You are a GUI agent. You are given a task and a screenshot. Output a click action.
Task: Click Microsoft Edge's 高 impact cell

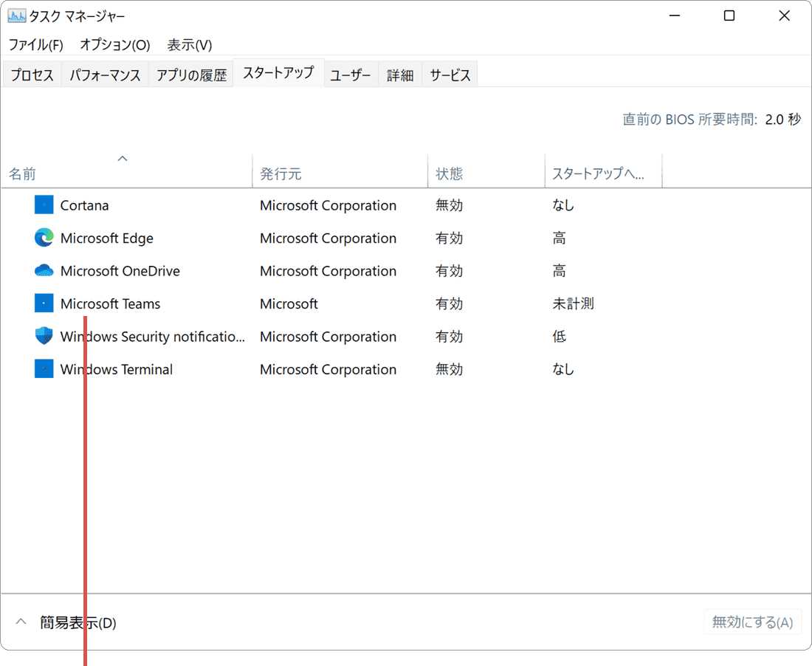click(x=559, y=238)
